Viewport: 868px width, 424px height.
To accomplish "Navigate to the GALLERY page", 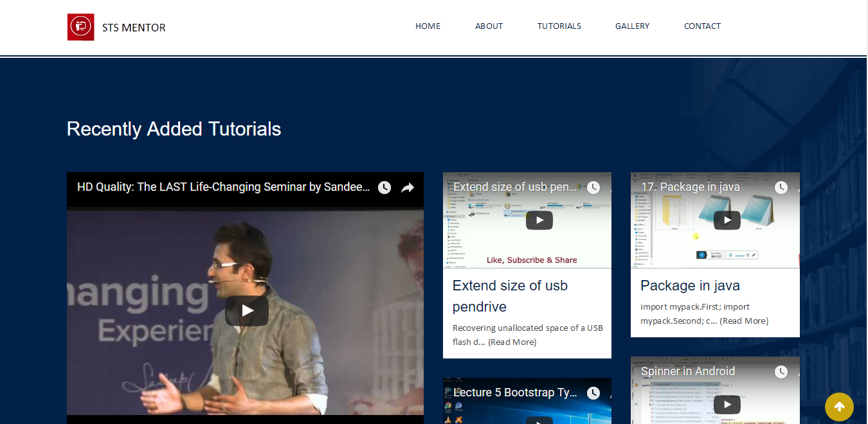I will coord(632,26).
